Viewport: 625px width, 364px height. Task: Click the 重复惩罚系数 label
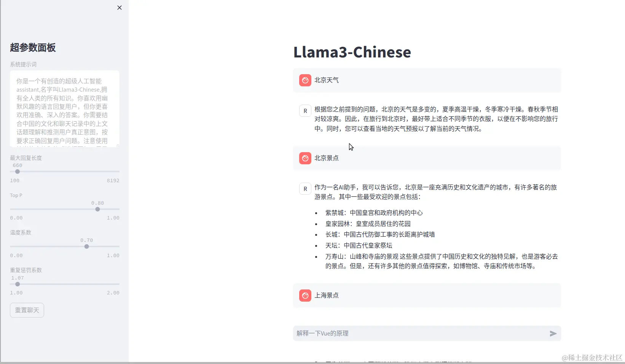[26, 270]
